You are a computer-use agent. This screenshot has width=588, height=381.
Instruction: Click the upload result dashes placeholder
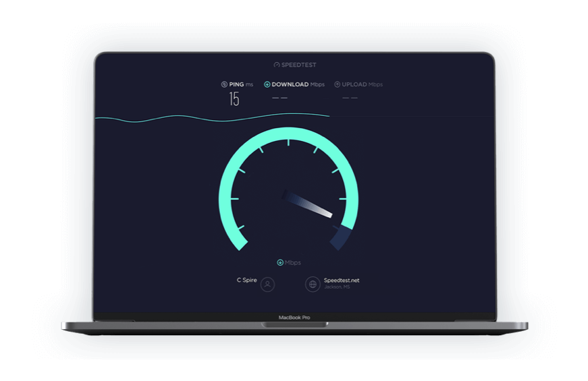point(350,98)
